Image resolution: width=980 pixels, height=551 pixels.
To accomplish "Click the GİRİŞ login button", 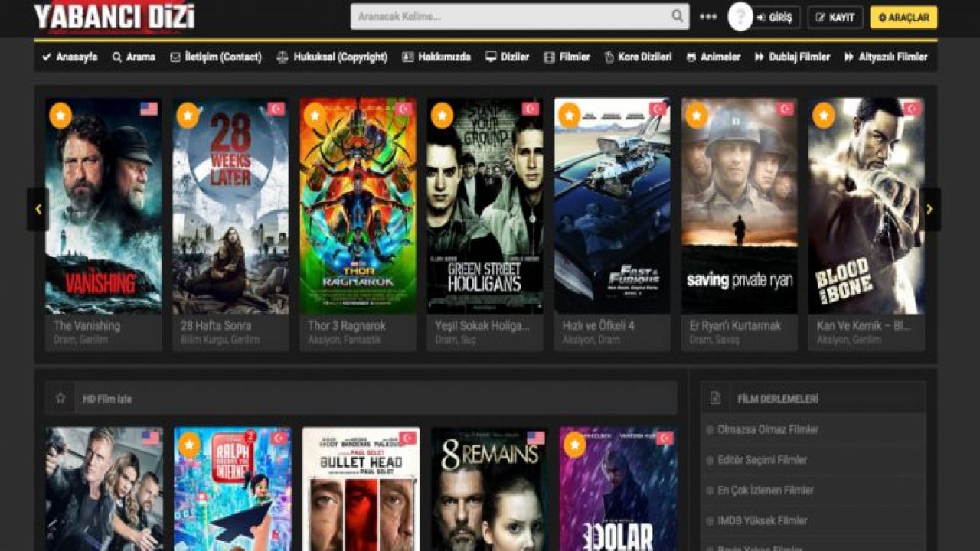I will [776, 18].
